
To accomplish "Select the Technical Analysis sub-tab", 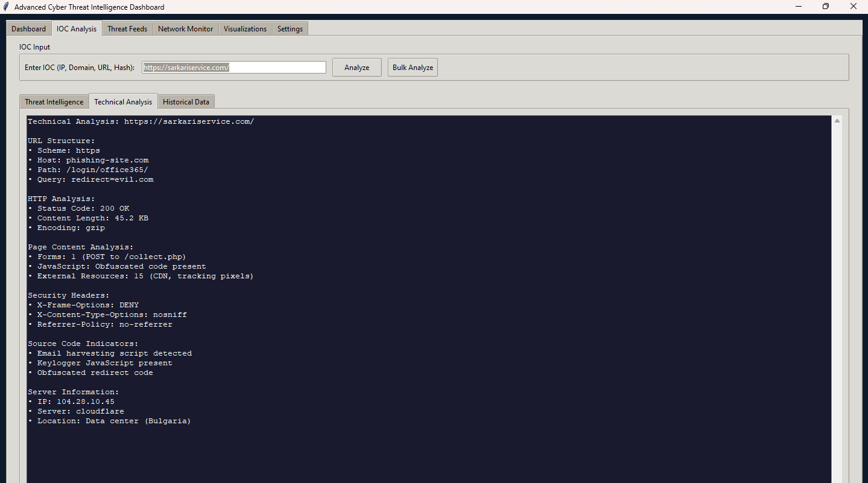I will pyautogui.click(x=123, y=102).
